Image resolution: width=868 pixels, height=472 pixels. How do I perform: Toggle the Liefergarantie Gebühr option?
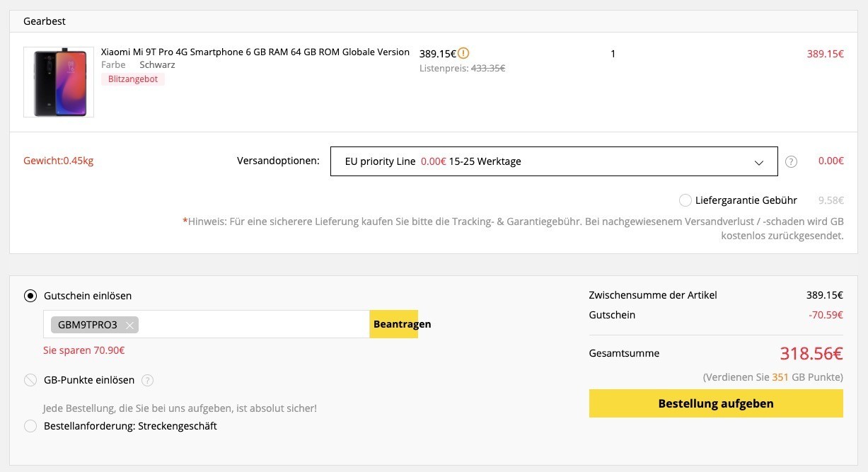pos(685,200)
